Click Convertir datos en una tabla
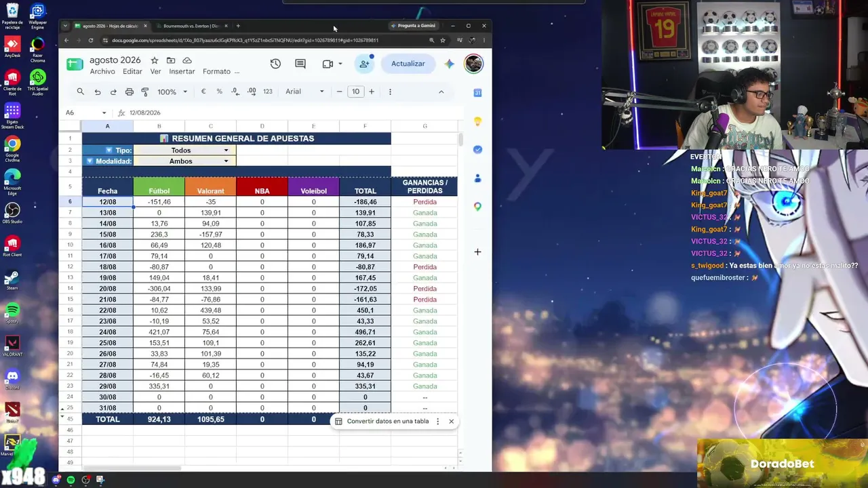868x488 pixels. [388, 422]
